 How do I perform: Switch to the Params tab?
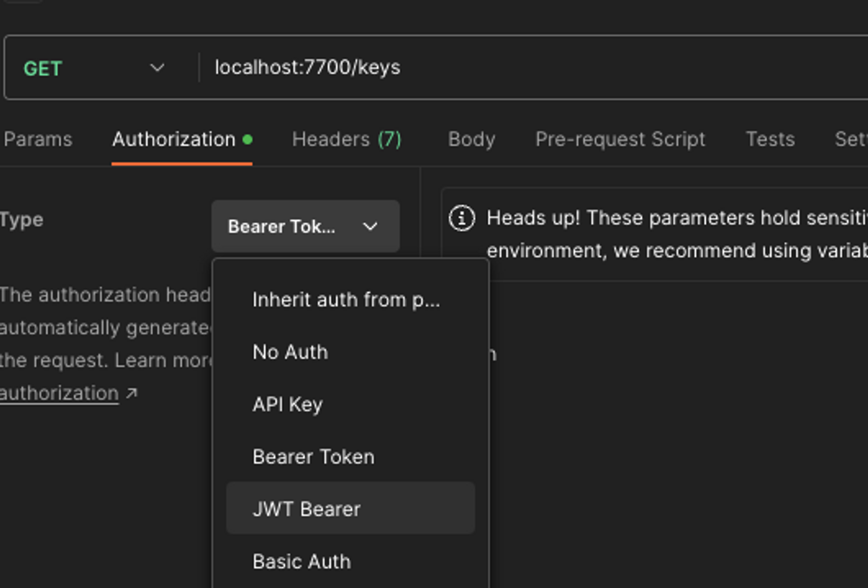coord(38,140)
